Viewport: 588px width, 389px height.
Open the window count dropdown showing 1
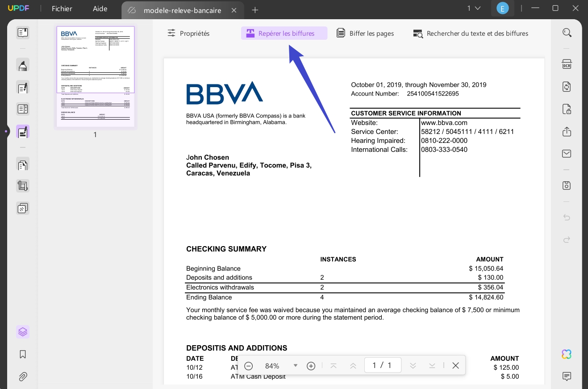[474, 8]
